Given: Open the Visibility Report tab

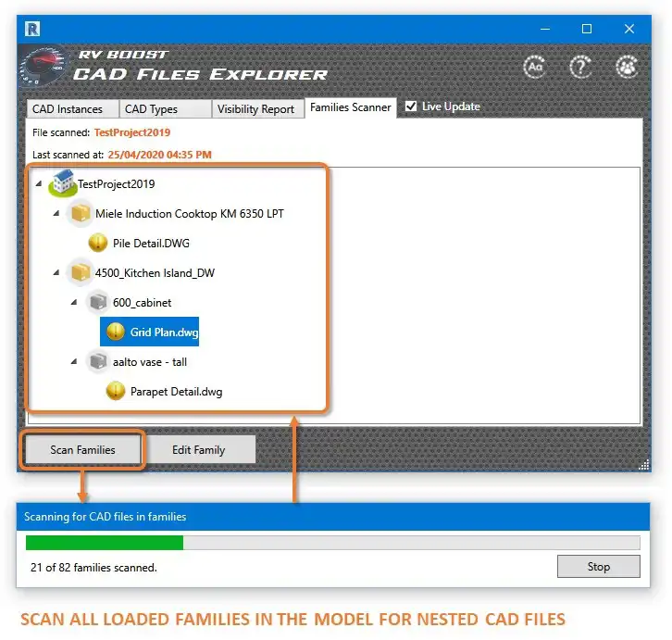Looking at the screenshot, I should click(258, 109).
